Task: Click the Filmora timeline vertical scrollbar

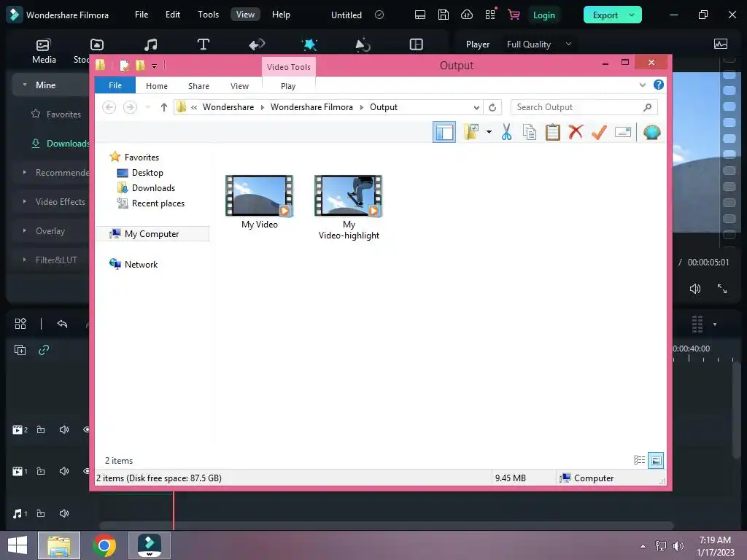Action: pos(737,410)
